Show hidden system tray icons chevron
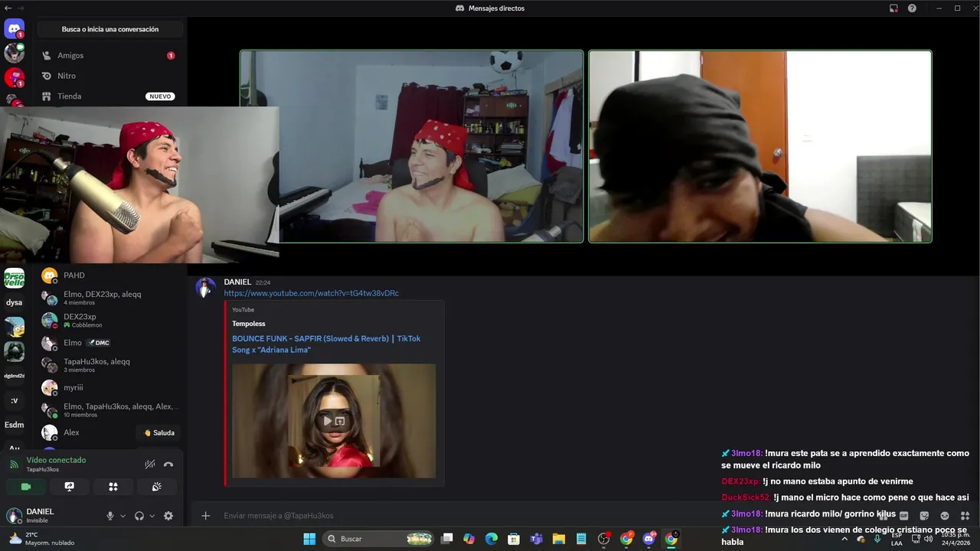This screenshot has width=980, height=551. coord(844,539)
